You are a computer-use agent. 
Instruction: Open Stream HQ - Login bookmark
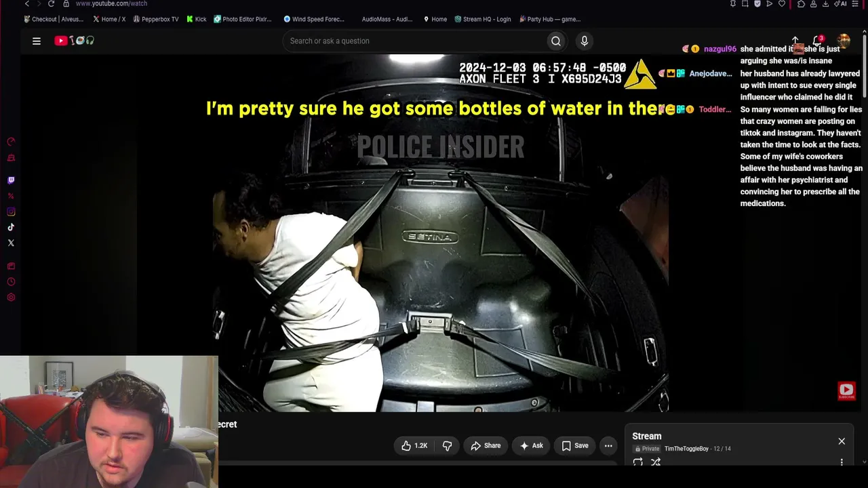tap(483, 19)
